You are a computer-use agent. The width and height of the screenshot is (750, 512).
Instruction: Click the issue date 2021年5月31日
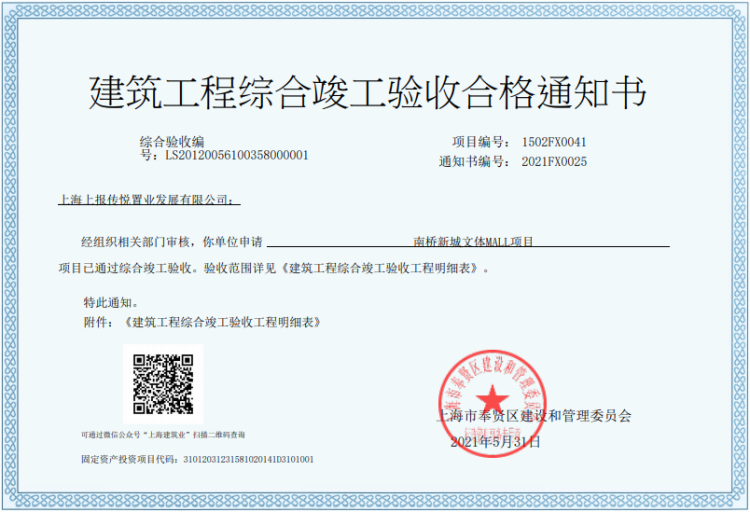coord(495,441)
